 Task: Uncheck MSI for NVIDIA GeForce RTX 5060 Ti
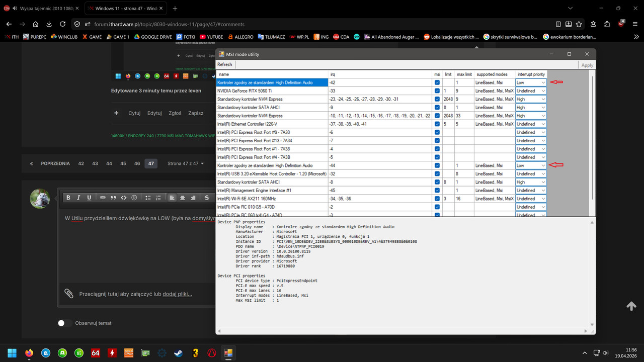(x=437, y=90)
